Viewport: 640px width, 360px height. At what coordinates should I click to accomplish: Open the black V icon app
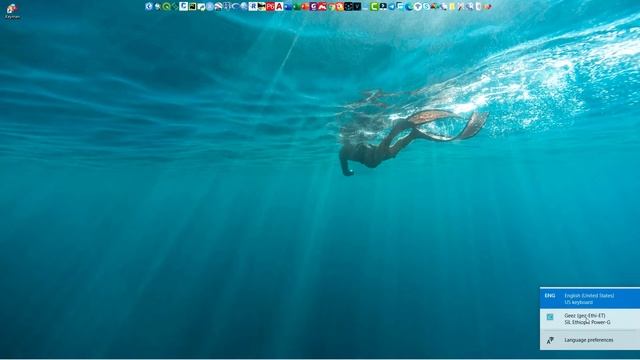(357, 6)
